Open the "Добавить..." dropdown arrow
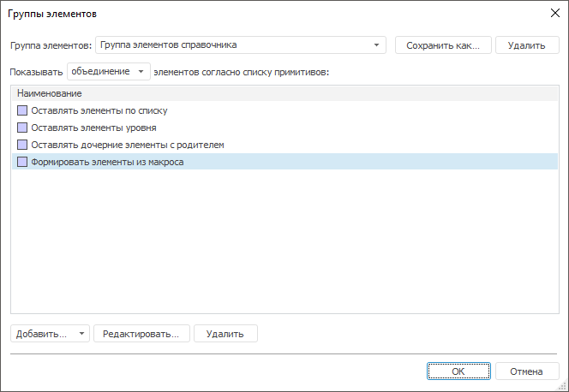This screenshot has width=569, height=392. 82,334
